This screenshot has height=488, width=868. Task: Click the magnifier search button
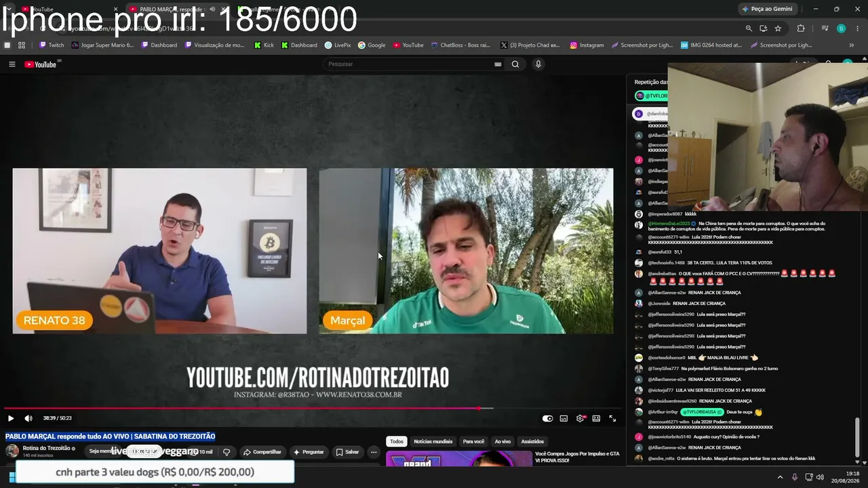tap(515, 64)
